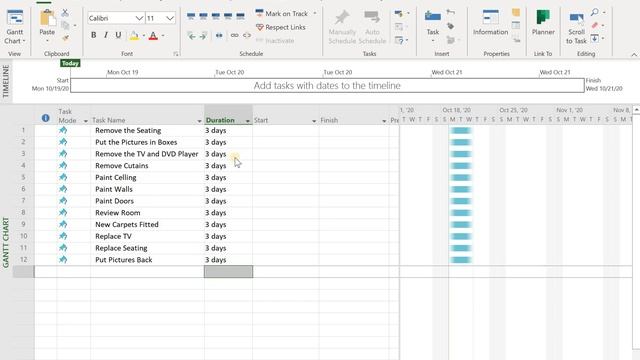Click the vertical scrollbar up arrow
Viewport: 640px width, 360px height.
tap(636, 109)
